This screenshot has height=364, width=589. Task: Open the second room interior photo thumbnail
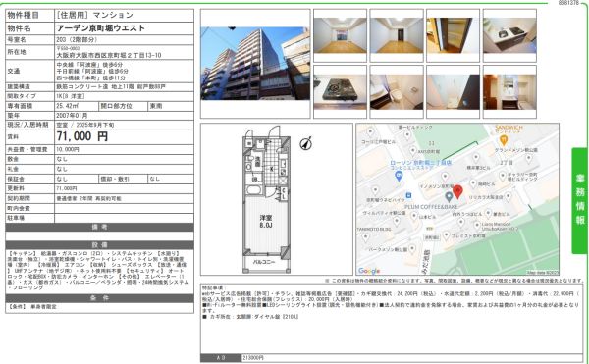pos(397,35)
